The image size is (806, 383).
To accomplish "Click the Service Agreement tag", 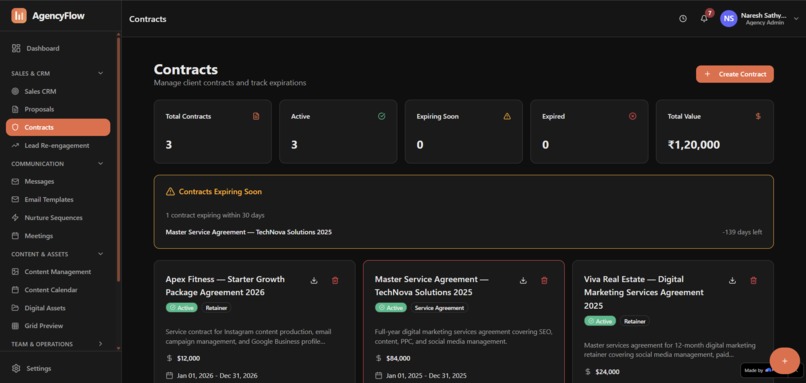I will 439,308.
